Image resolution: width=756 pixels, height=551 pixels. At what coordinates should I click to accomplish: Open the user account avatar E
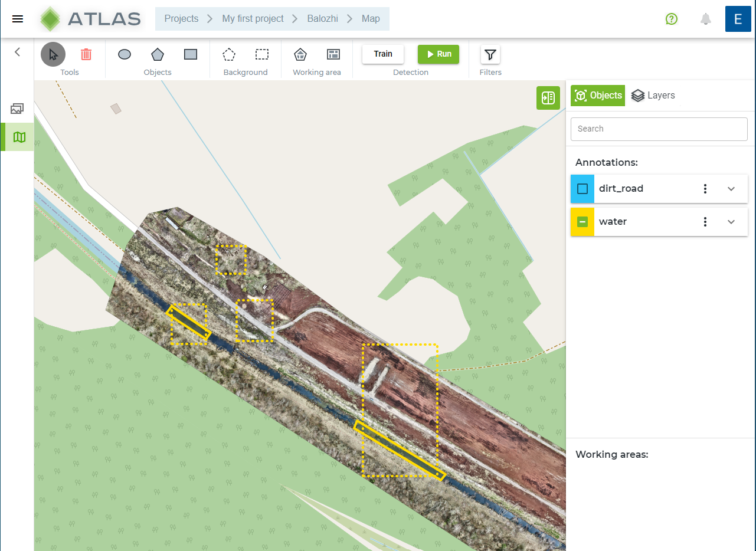tap(738, 19)
